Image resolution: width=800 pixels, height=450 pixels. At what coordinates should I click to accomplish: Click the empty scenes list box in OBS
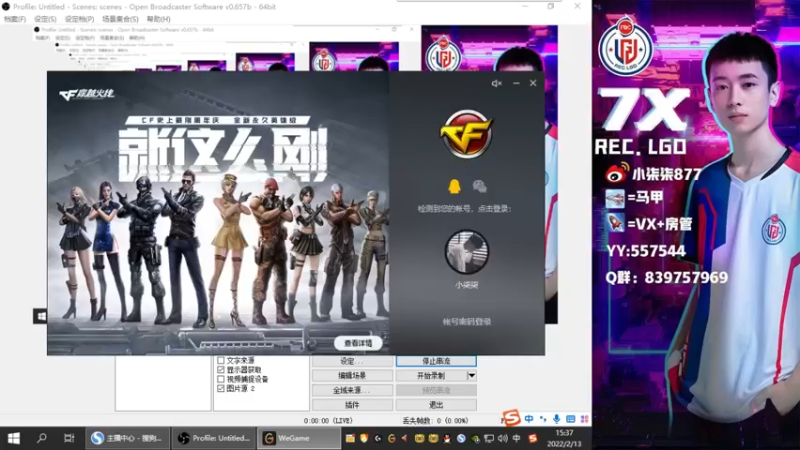(x=163, y=383)
